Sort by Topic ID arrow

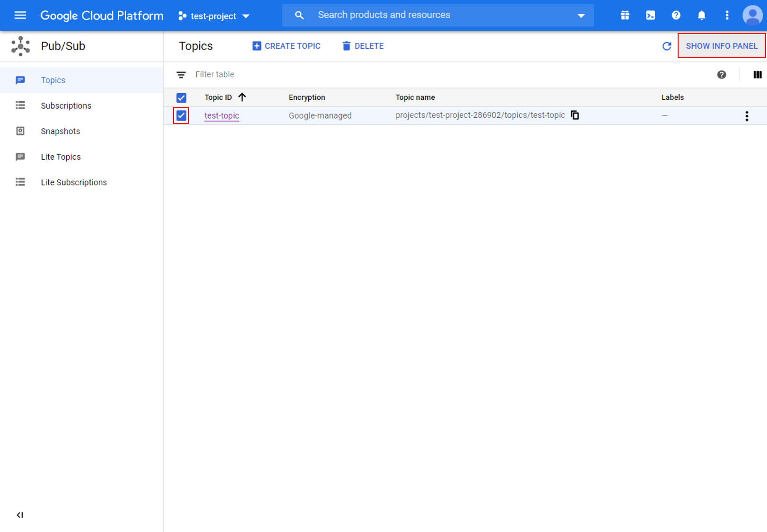coord(242,97)
